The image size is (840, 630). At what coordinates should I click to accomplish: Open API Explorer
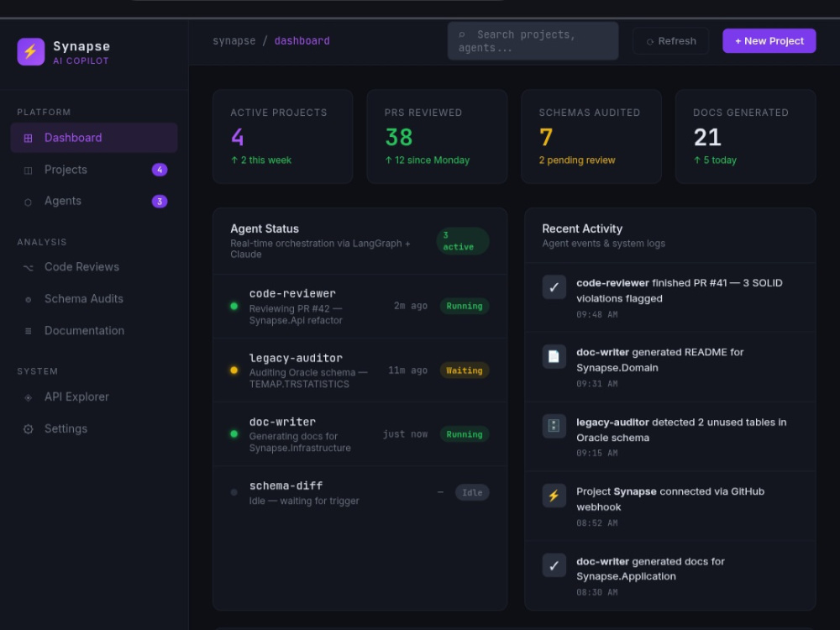(x=94, y=397)
